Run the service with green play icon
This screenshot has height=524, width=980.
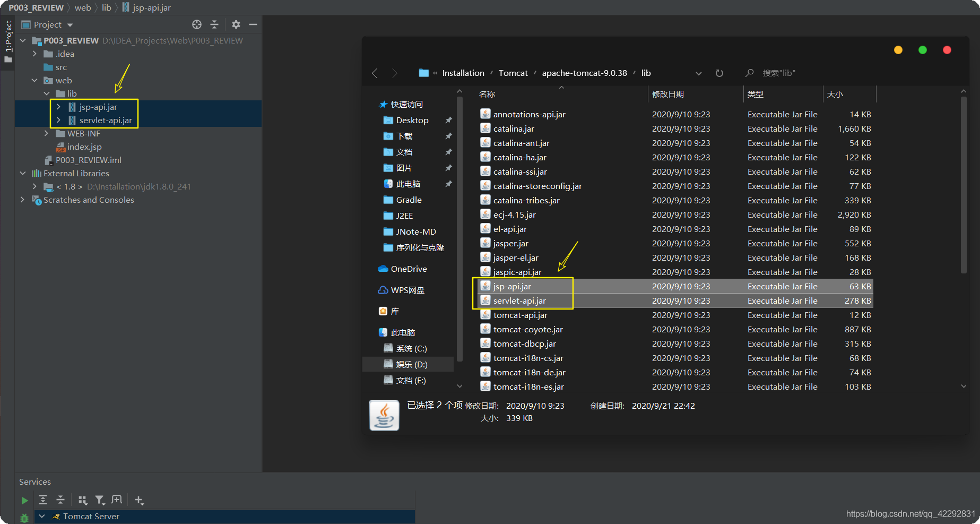(x=24, y=500)
